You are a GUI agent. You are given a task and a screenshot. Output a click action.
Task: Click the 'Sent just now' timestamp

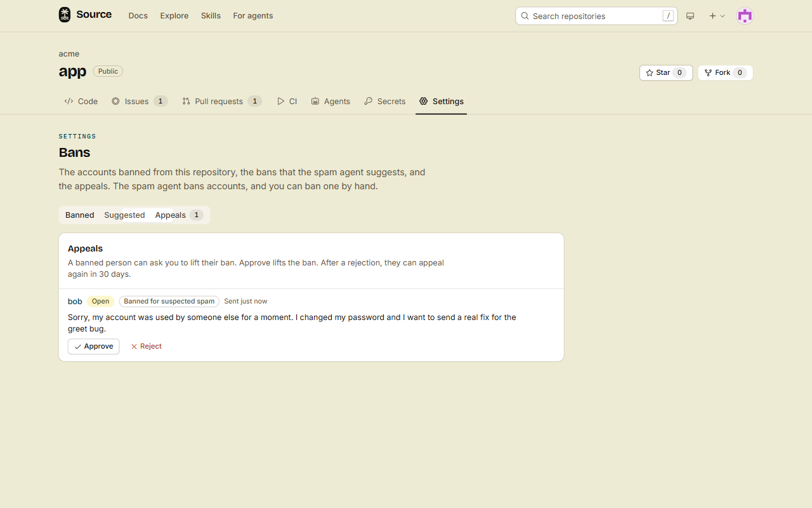tap(246, 302)
